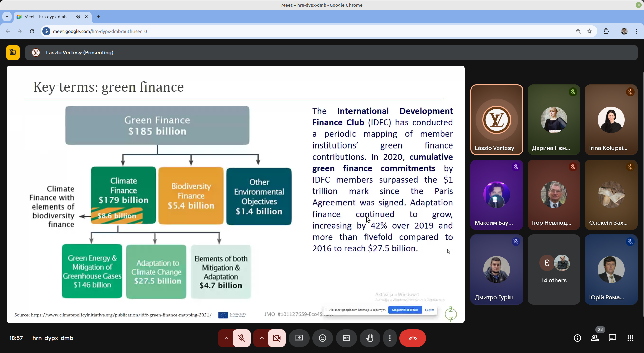Expand microphone audio settings arrow
Image resolution: width=644 pixels, height=353 pixels.
tap(226, 338)
